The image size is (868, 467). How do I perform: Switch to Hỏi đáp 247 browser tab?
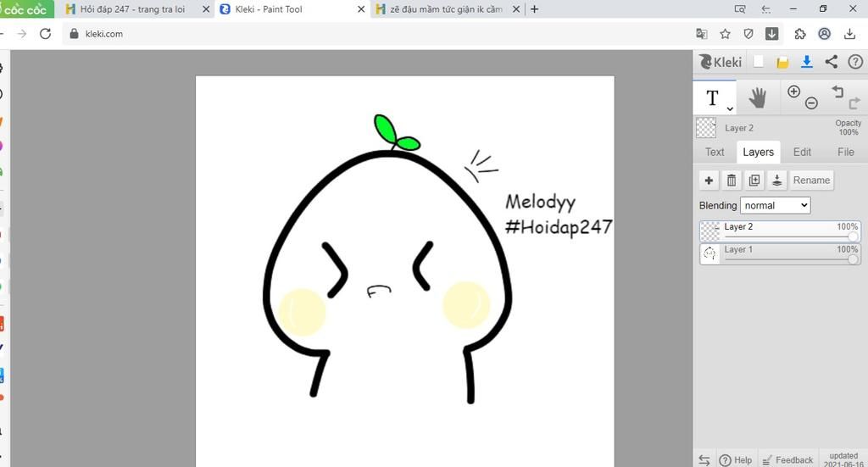[131, 9]
